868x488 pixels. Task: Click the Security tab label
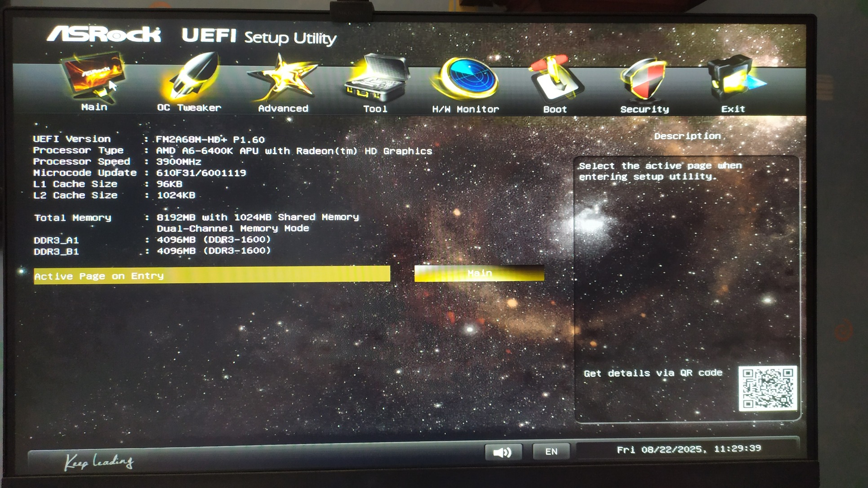[644, 109]
